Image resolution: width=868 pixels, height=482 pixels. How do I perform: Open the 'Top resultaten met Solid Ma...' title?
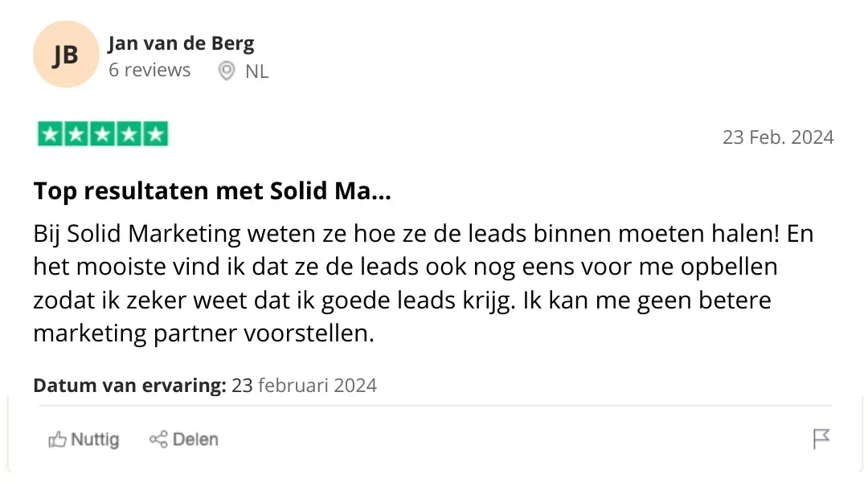[x=212, y=191]
